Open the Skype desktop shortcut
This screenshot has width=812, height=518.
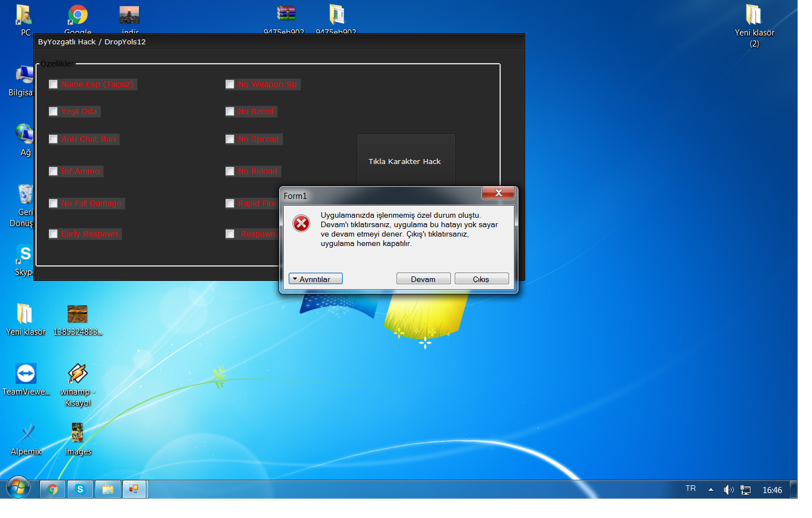pos(24,260)
